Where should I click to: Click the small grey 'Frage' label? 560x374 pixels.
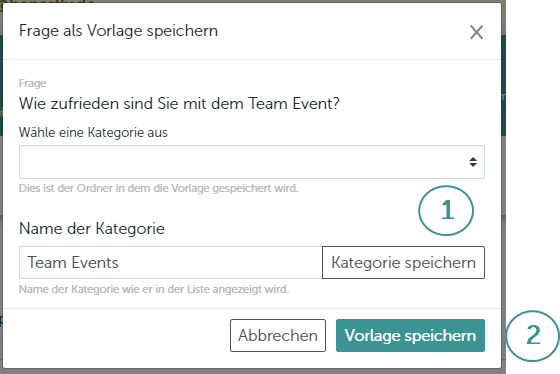coord(32,83)
